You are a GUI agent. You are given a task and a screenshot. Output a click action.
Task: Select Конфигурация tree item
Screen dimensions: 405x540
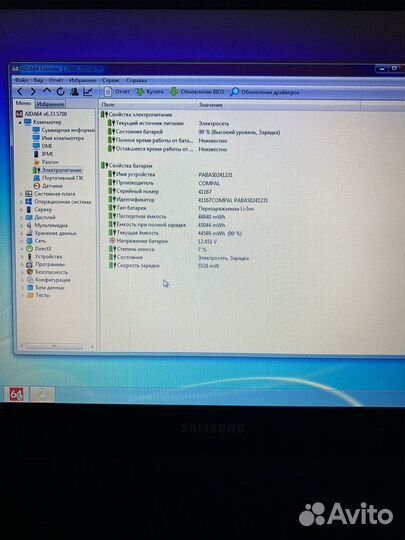49,280
